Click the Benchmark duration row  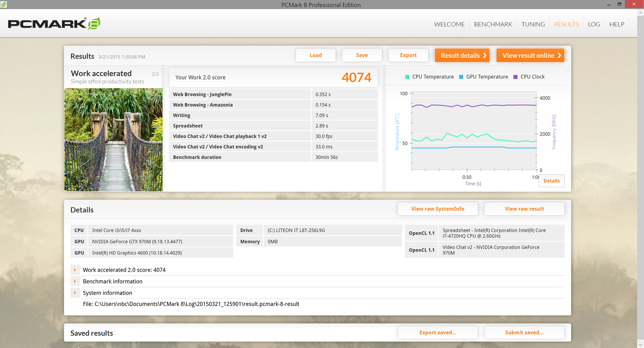click(273, 157)
